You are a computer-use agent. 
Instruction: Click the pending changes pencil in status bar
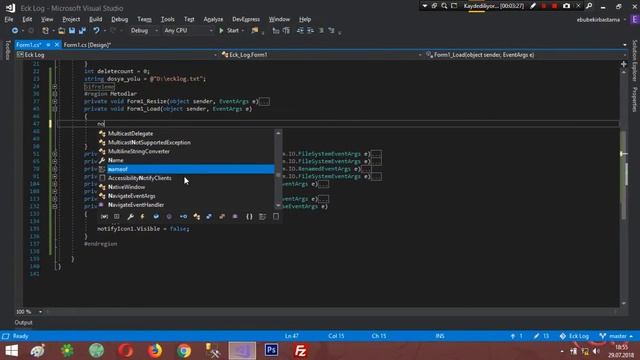541,336
